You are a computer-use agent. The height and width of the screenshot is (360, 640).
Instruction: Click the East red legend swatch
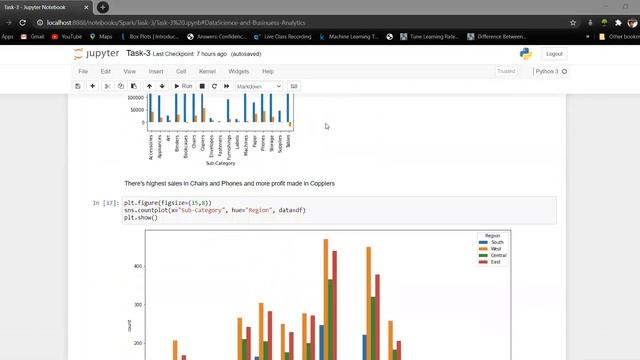(x=483, y=262)
